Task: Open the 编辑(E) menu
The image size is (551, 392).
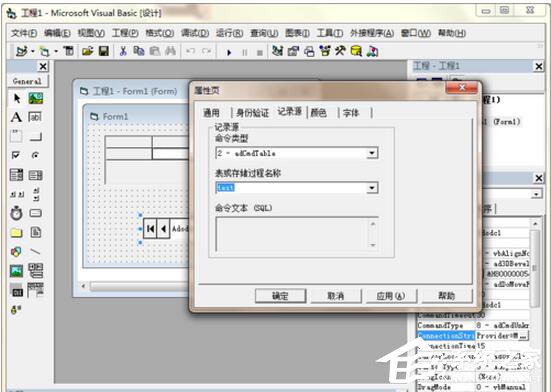Action: [57, 33]
